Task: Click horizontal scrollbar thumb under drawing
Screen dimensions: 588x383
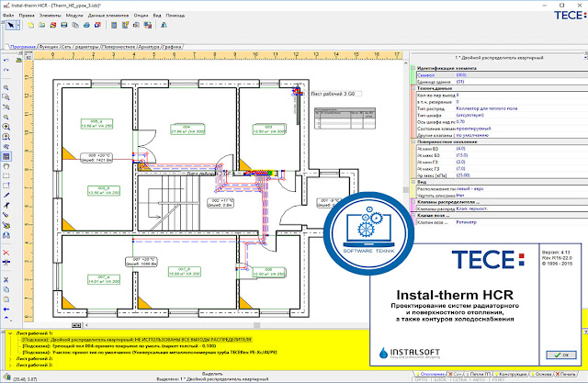Action: tap(257, 325)
